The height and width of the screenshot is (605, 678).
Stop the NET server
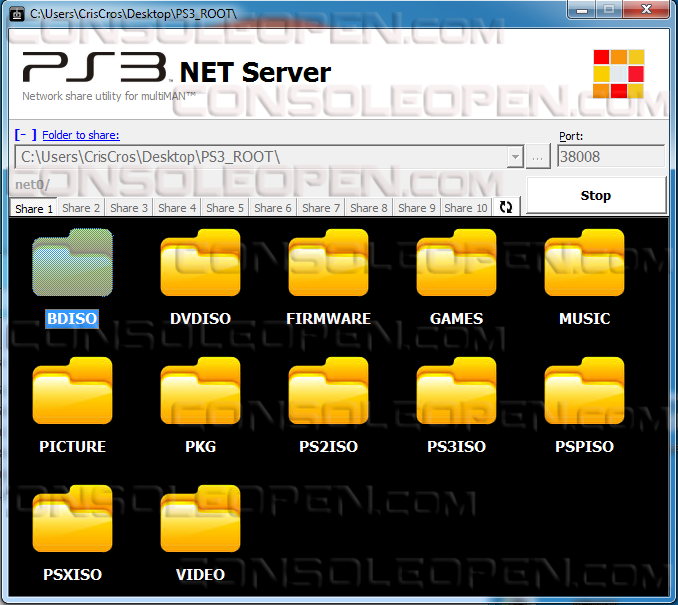tap(596, 195)
